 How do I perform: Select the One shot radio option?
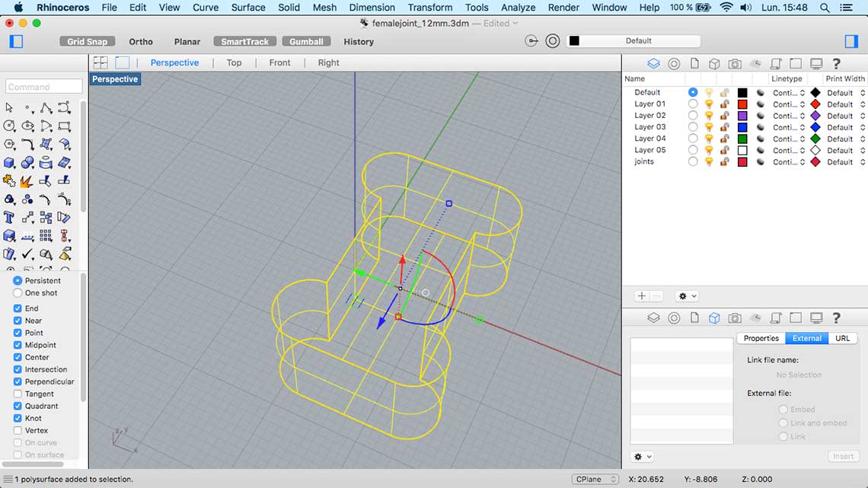coord(18,293)
